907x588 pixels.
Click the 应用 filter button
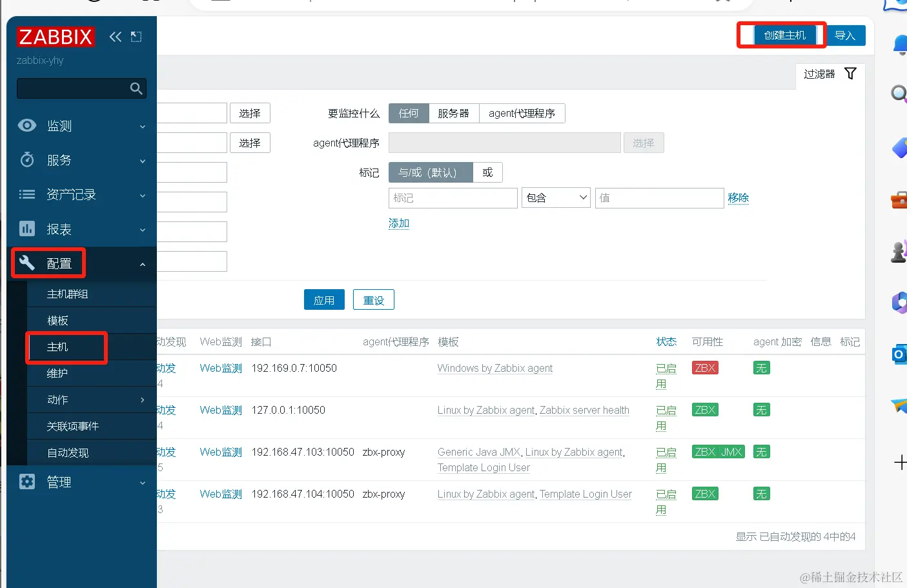click(x=324, y=299)
